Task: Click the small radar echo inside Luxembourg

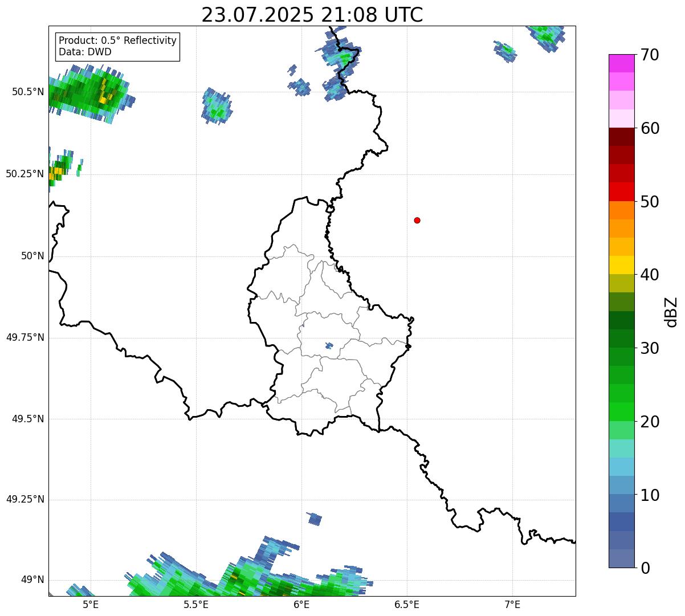Action: point(329,345)
